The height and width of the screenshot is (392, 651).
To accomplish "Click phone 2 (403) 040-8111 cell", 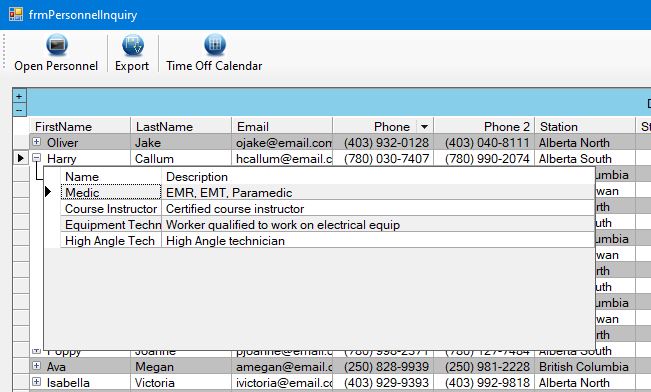I will pos(484,142).
